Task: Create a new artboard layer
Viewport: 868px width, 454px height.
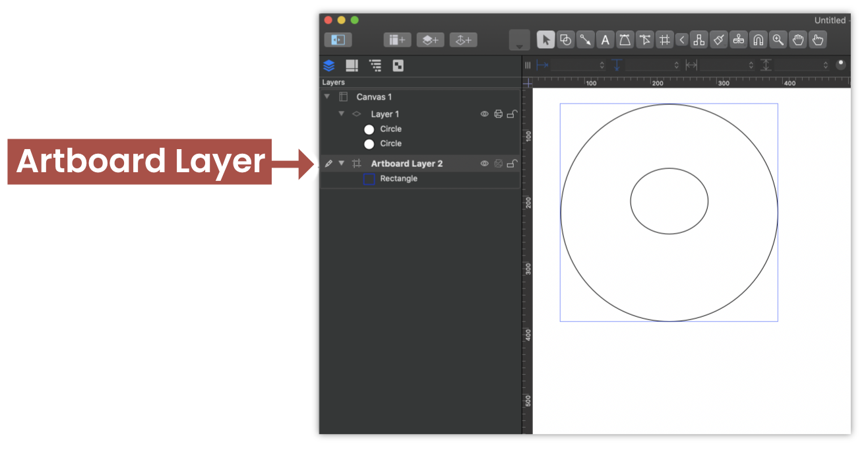Action: tap(463, 40)
